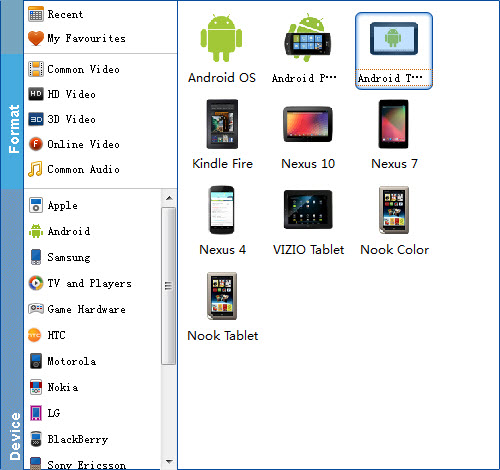Open the Common Video category
Screen dimensions: 500x470
coord(100,69)
